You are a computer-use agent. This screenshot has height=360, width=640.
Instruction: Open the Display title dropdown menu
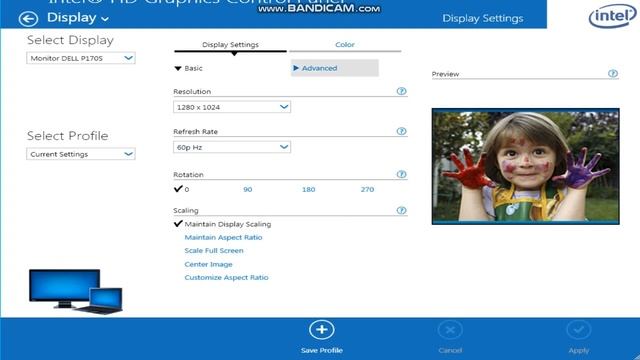click(x=78, y=18)
